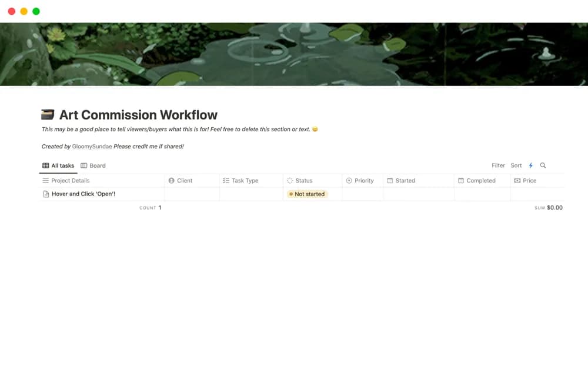Open the Completed column header menu
588x368 pixels.
click(x=482, y=181)
